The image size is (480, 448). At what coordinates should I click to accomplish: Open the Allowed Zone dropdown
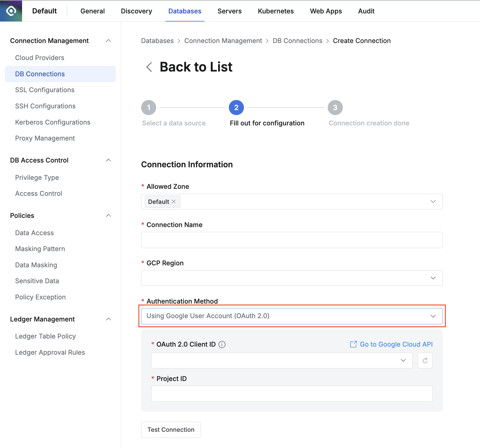pyautogui.click(x=433, y=201)
